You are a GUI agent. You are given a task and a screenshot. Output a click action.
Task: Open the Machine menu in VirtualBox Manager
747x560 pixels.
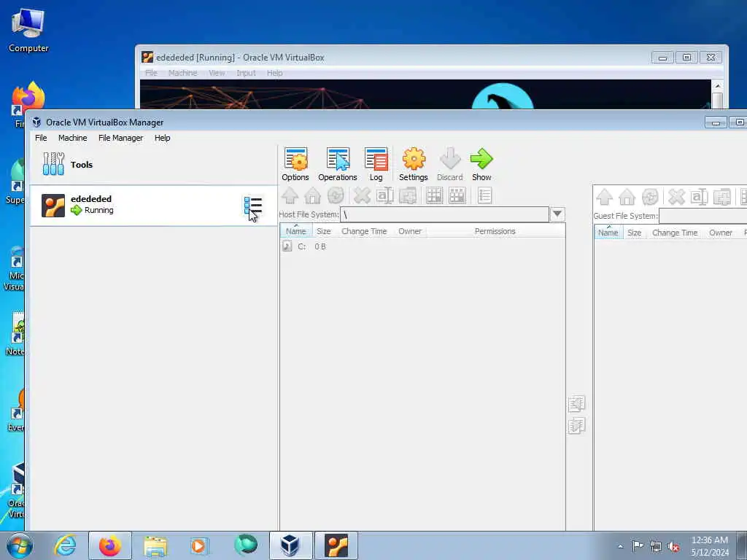pyautogui.click(x=72, y=138)
